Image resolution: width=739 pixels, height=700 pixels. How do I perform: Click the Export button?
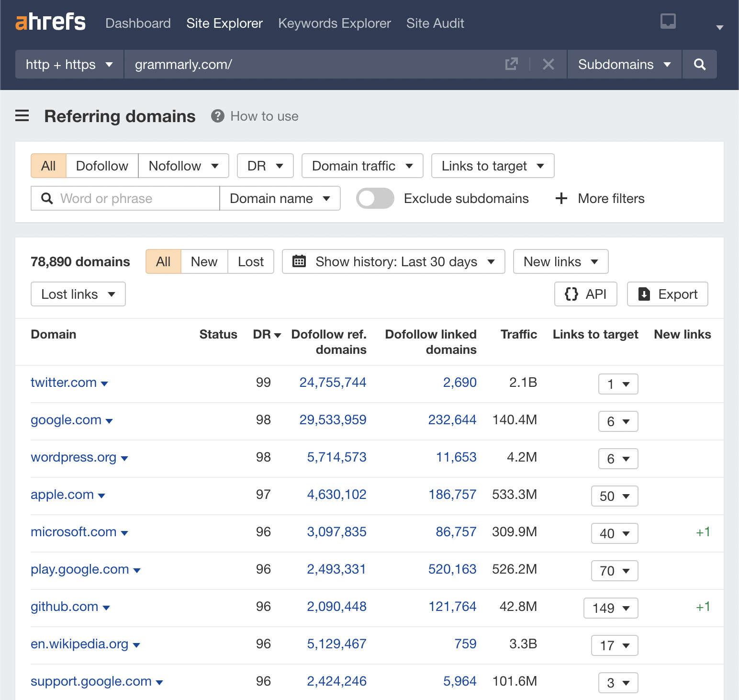pyautogui.click(x=667, y=294)
